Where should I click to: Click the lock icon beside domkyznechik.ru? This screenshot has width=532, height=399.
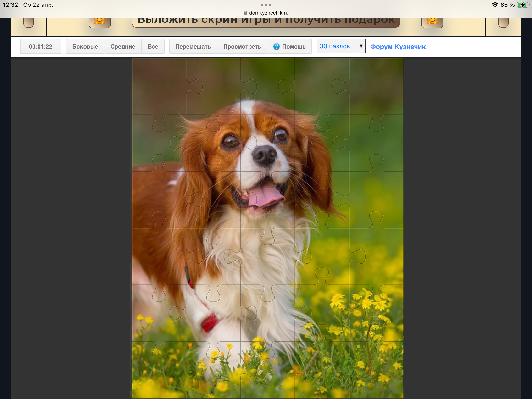click(245, 13)
